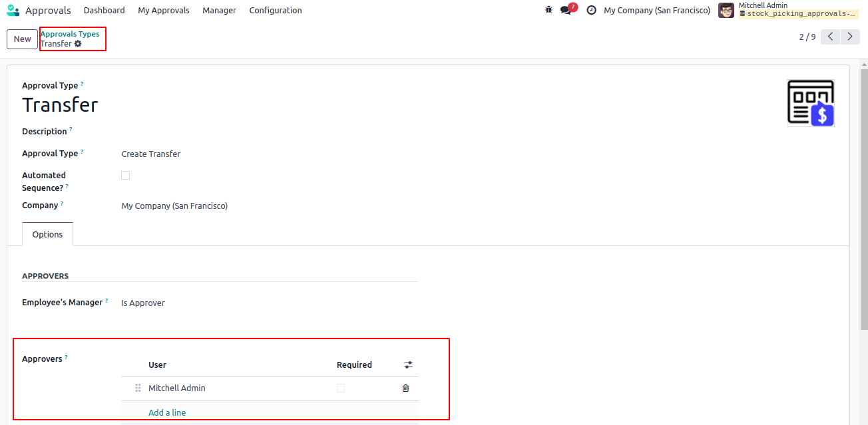This screenshot has height=425, width=868.
Task: Open the Configuration menu
Action: [x=276, y=11]
